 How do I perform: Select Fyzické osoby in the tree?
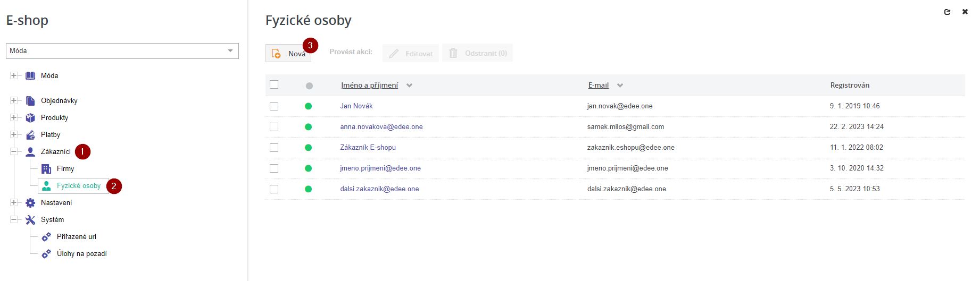78,186
